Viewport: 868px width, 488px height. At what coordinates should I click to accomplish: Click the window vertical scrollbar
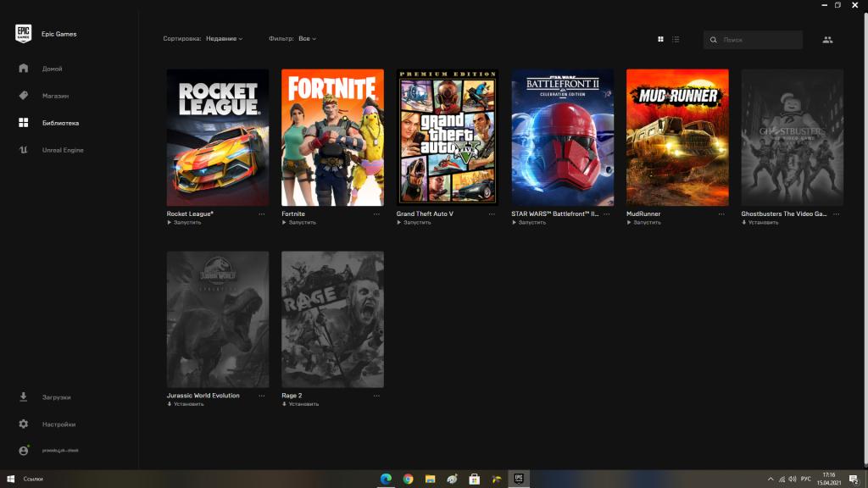865,238
